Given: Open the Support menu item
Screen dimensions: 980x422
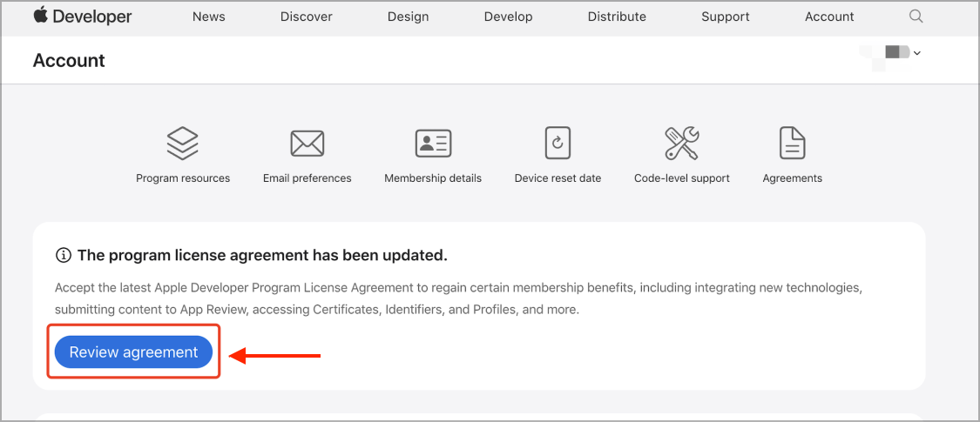Looking at the screenshot, I should (725, 17).
